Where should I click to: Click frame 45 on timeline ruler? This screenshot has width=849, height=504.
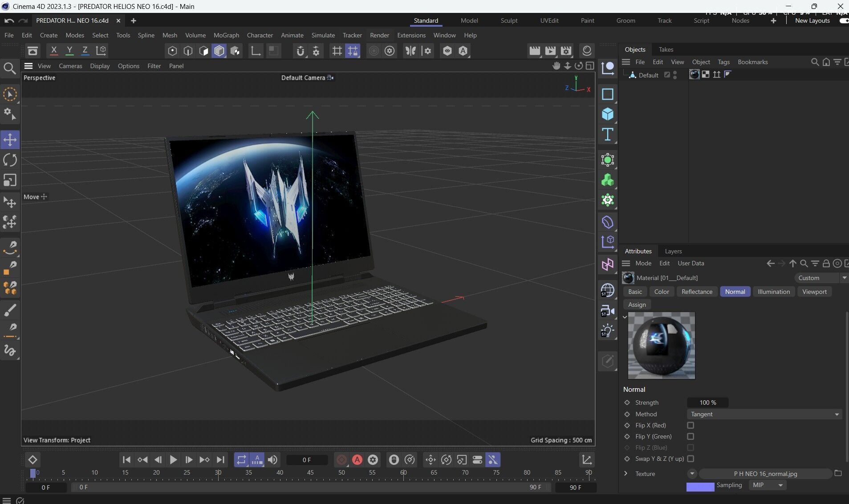click(x=310, y=473)
